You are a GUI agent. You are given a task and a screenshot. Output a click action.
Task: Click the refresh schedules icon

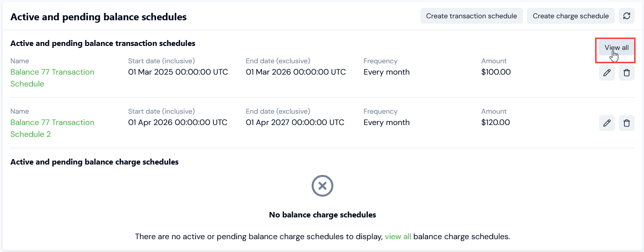point(627,16)
